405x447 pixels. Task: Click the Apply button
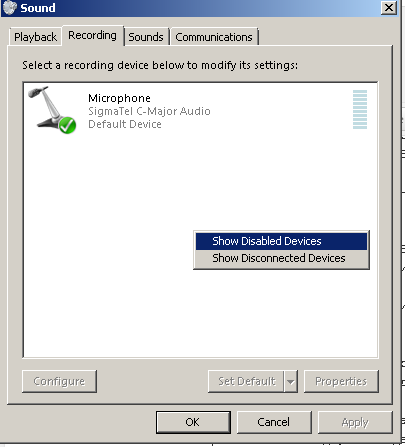(x=355, y=422)
